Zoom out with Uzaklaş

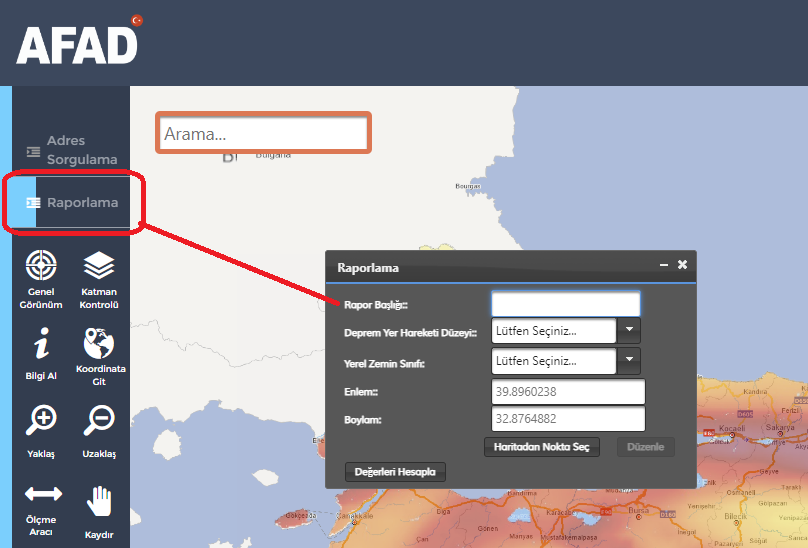(99, 431)
